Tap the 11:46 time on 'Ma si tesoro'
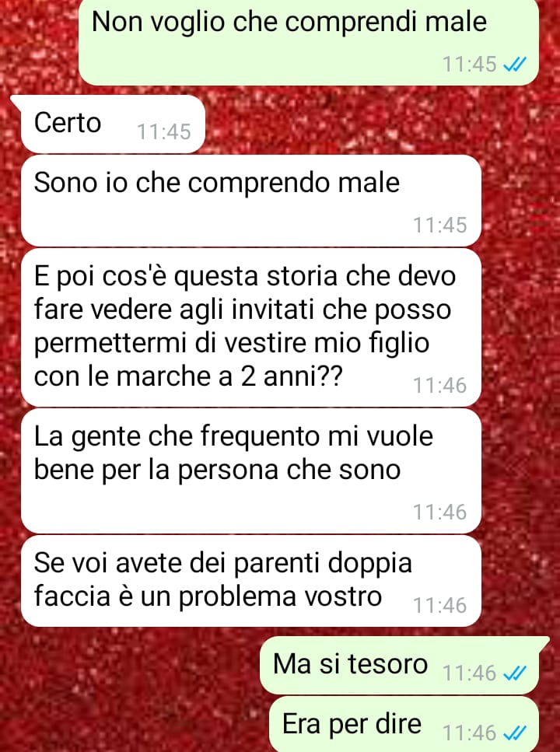Screen dimensions: 560x752 click(x=469, y=673)
